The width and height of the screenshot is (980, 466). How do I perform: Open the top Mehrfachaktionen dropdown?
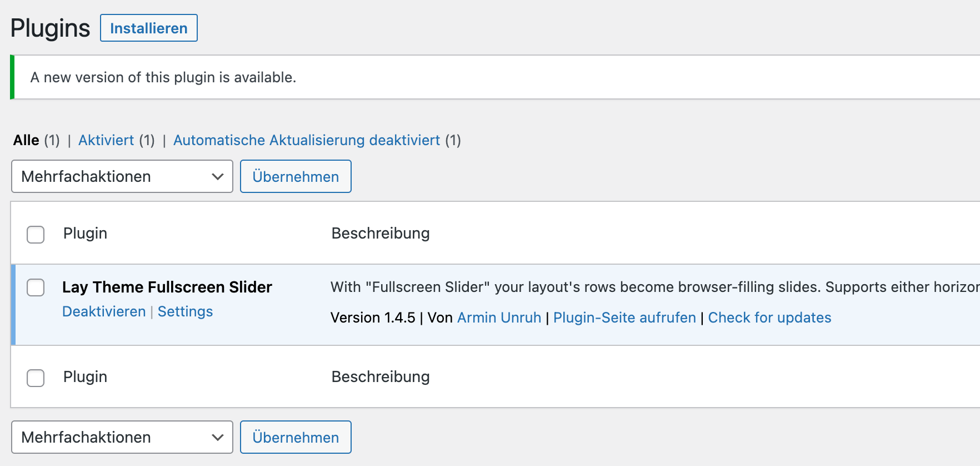pos(122,176)
